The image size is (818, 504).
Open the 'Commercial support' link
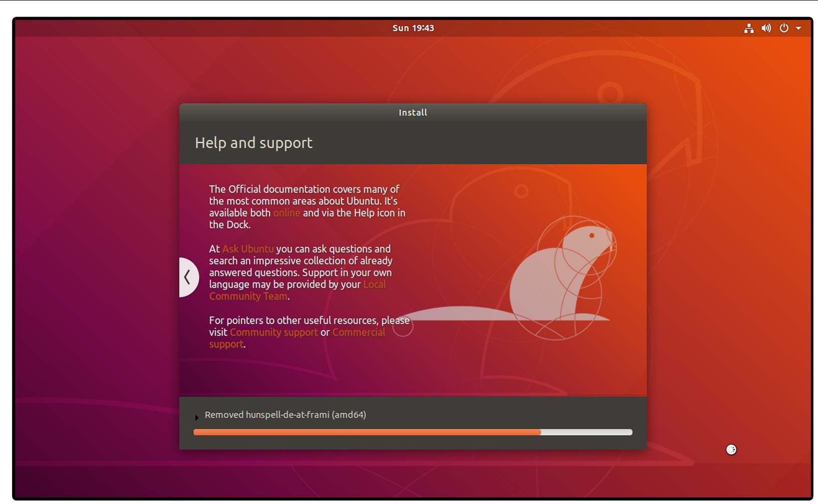358,332
